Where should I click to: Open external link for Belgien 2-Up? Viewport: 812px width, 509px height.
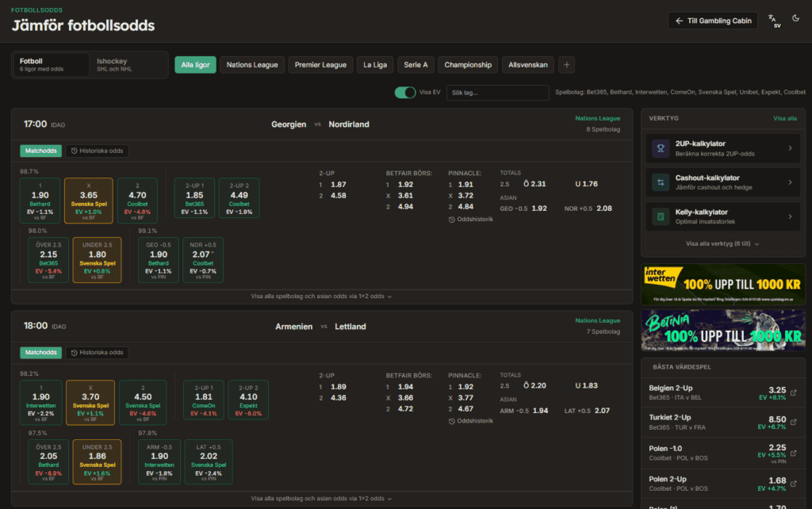click(793, 393)
